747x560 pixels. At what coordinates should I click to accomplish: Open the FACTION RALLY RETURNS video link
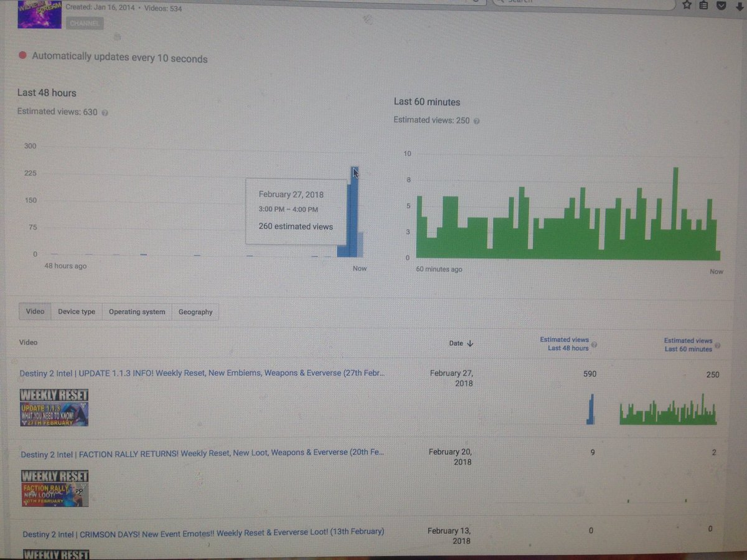pos(202,453)
